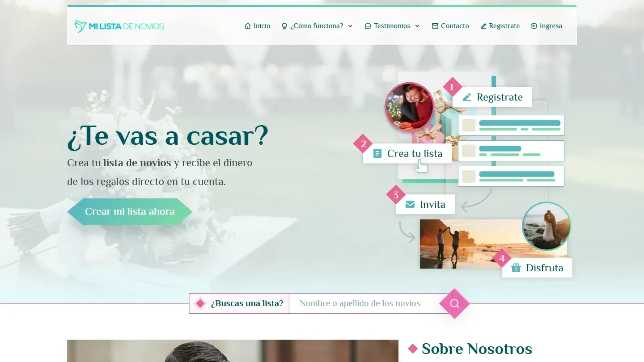Select Regístrate in the navigation bar
Image resolution: width=644 pixels, height=362 pixels.
[x=500, y=26]
